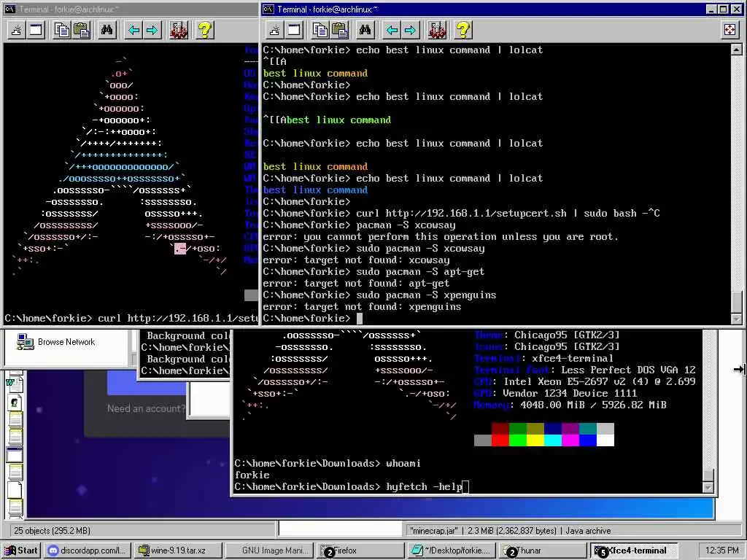Click the minecrap.jar status bar entry
This screenshot has height=560, width=747.
point(510,531)
